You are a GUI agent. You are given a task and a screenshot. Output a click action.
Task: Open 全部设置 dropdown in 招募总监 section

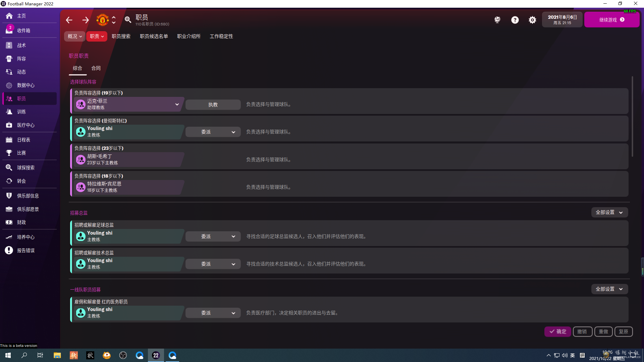(609, 213)
